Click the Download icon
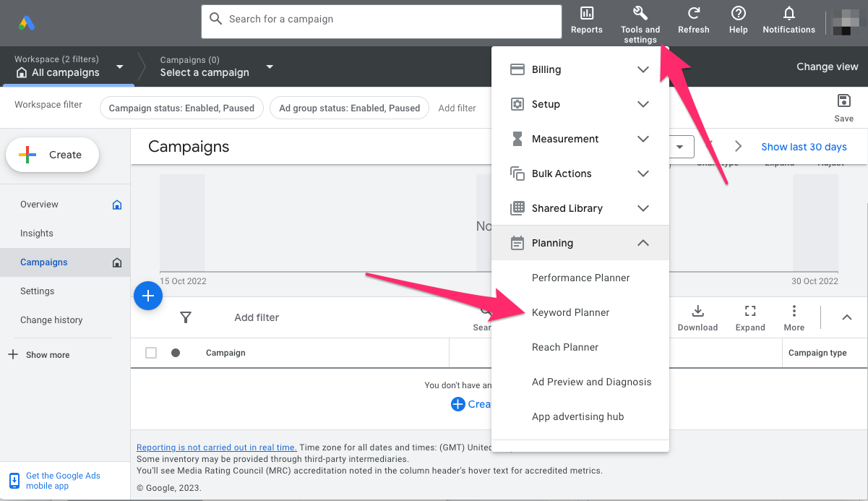868x501 pixels. [697, 311]
